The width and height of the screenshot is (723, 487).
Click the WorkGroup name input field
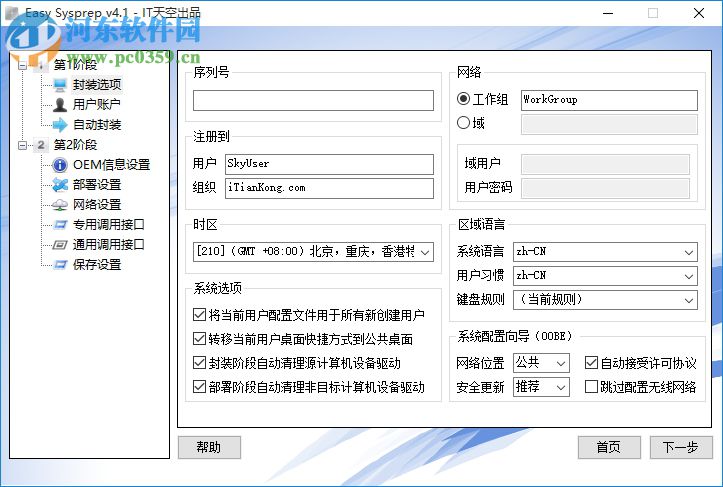[x=609, y=101]
